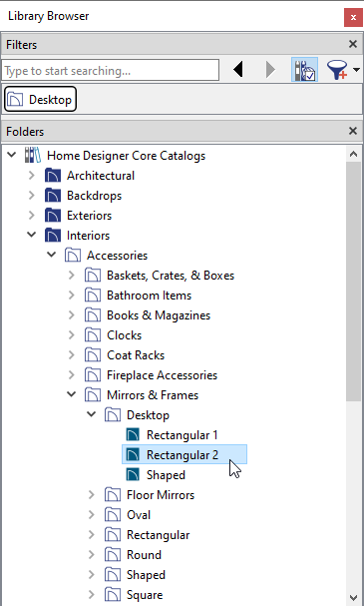Close the Library Browser window
364x606 pixels.
(353, 17)
